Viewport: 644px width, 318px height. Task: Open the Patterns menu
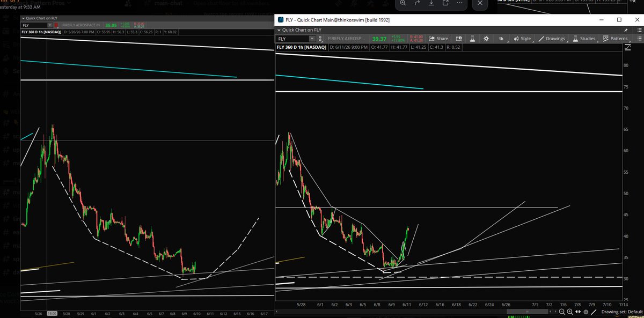(x=615, y=38)
